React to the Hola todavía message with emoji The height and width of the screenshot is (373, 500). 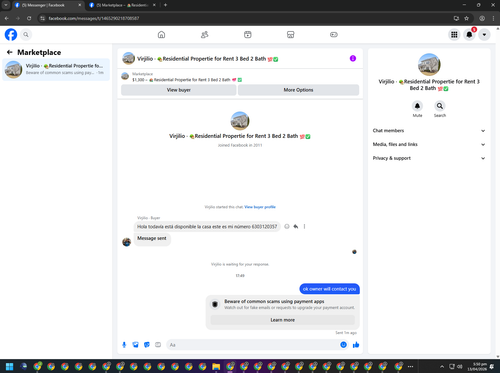tap(287, 226)
